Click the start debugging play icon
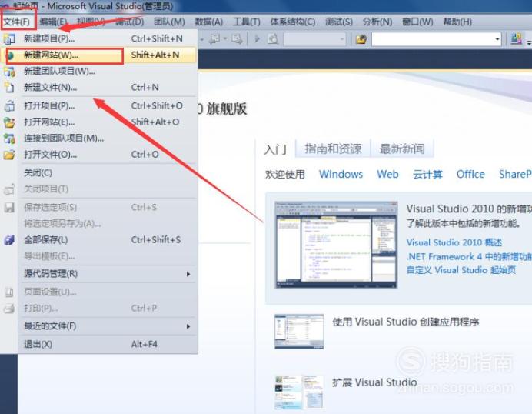 click(258, 39)
